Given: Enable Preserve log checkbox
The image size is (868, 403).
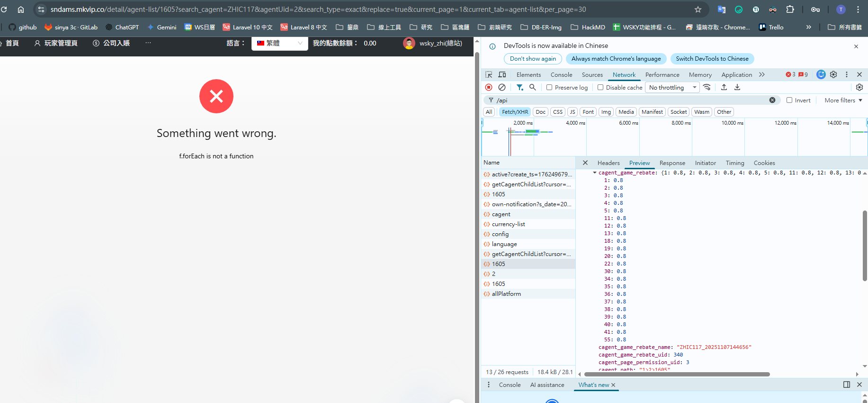Looking at the screenshot, I should 549,87.
